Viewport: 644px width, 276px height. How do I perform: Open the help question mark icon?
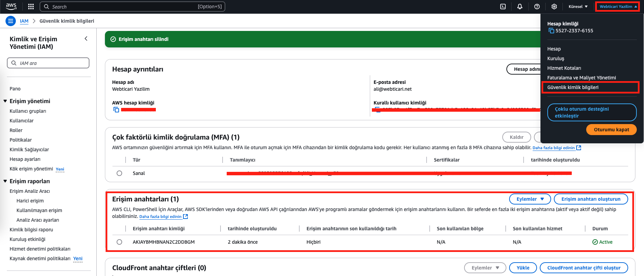pyautogui.click(x=537, y=7)
